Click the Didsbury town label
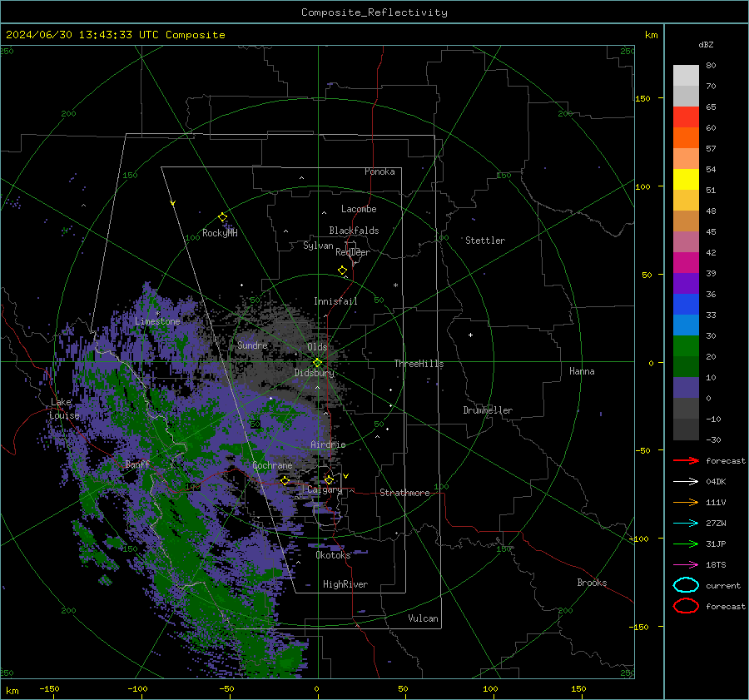The height and width of the screenshot is (700, 749). [314, 373]
